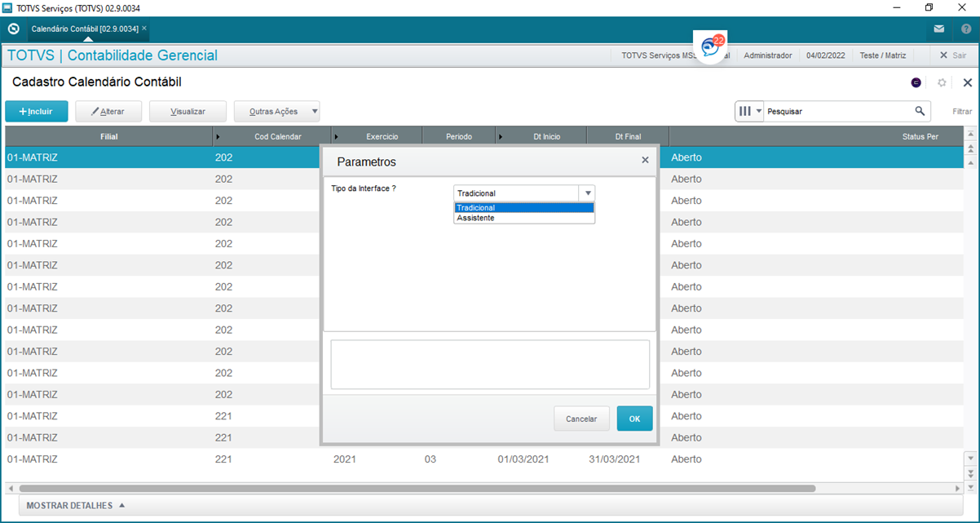Click the page-down double arrow button
Image resolution: width=980 pixels, height=523 pixels.
(970, 472)
